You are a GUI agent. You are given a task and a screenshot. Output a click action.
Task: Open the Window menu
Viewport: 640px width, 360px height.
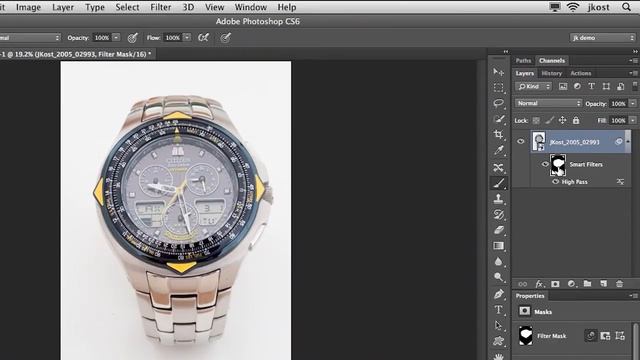(251, 7)
